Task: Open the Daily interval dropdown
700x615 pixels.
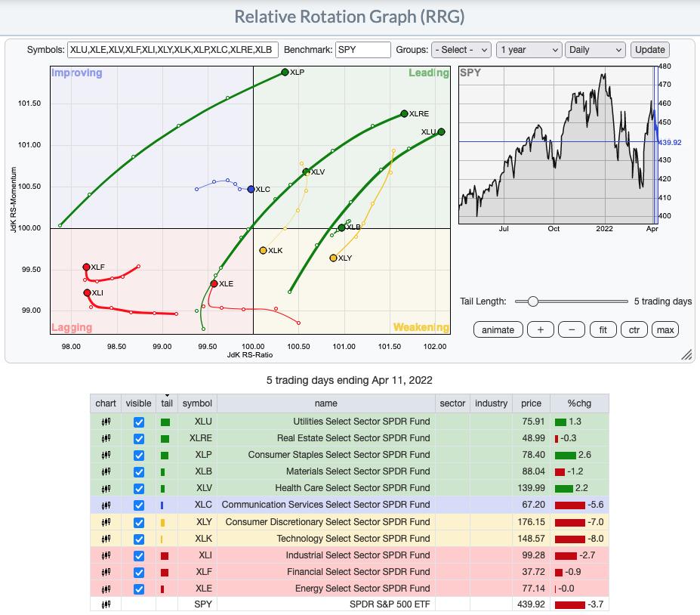Action: (594, 50)
